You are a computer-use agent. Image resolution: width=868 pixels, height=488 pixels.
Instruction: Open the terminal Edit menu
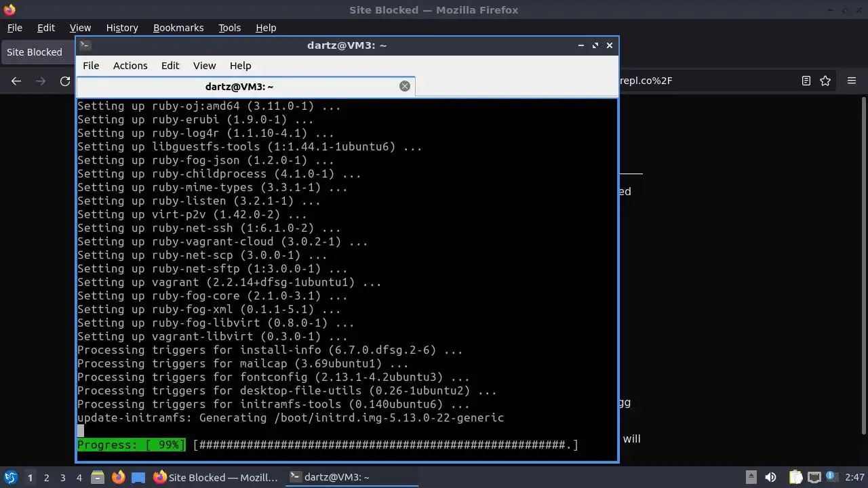tap(170, 65)
